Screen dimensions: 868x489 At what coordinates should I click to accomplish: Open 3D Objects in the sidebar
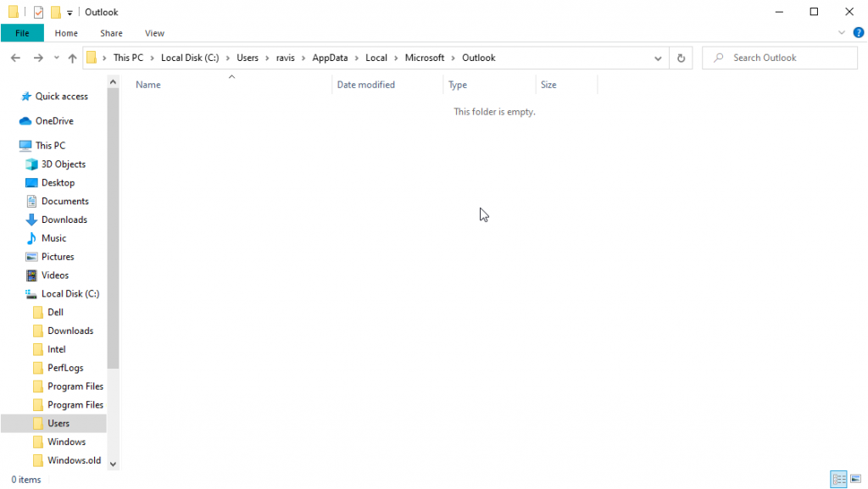tap(63, 164)
